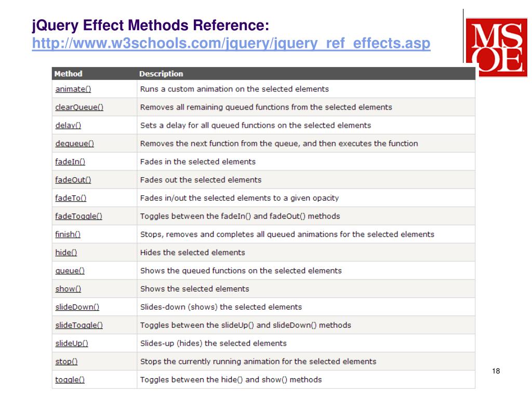The height and width of the screenshot is (399, 532).
Task: Select text 'Toggles between the fadeIn() and fadeOut() methods'
Action: pyautogui.click(x=240, y=217)
